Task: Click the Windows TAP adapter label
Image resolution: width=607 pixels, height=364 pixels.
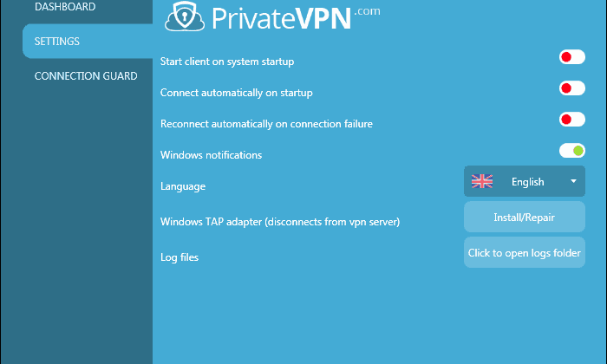Action: click(280, 222)
